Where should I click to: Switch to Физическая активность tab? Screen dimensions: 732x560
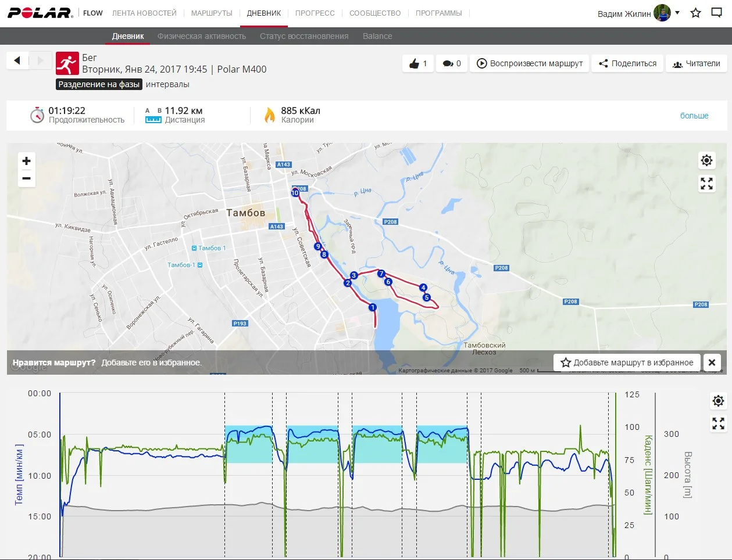(202, 36)
